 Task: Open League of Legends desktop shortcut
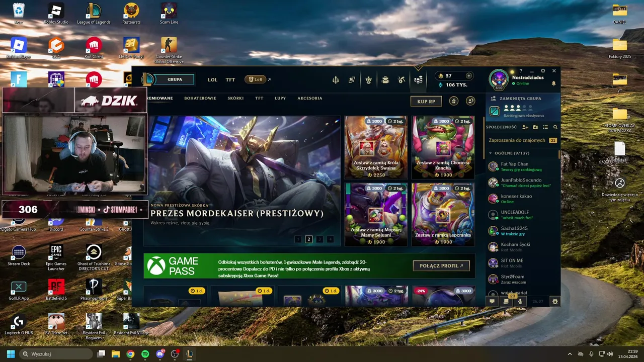94,14
